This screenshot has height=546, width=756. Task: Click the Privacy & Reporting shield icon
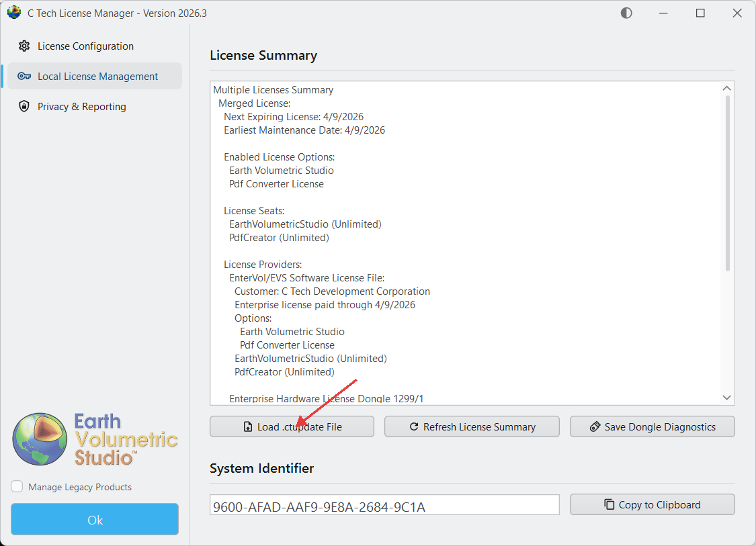24,107
